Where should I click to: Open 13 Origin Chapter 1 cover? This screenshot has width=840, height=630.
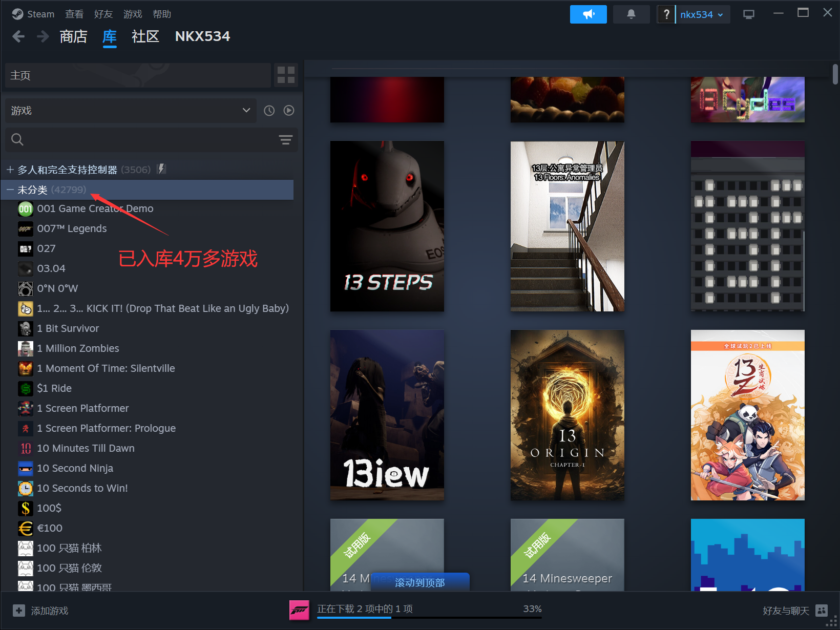tap(568, 415)
